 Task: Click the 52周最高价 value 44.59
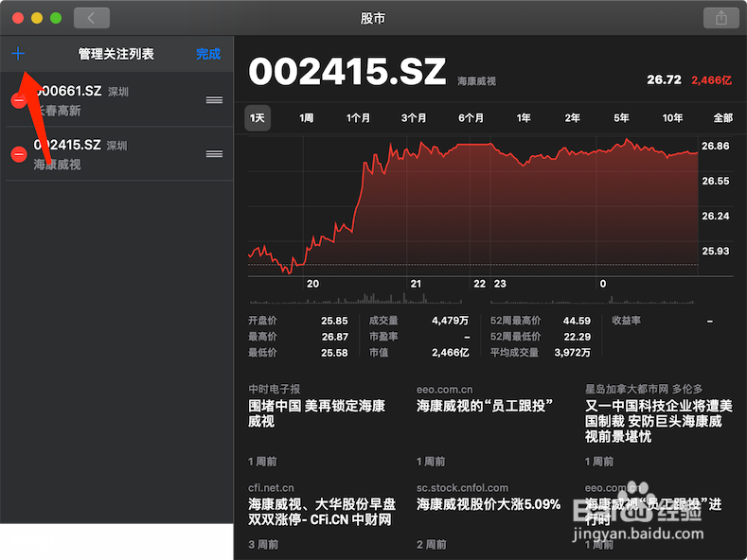click(x=577, y=321)
